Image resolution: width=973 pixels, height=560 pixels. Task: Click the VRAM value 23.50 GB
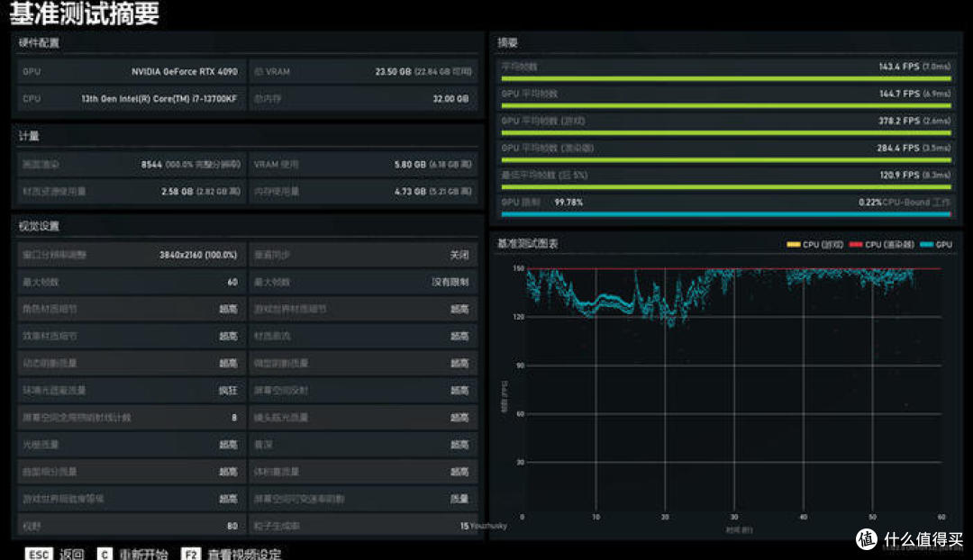[393, 72]
